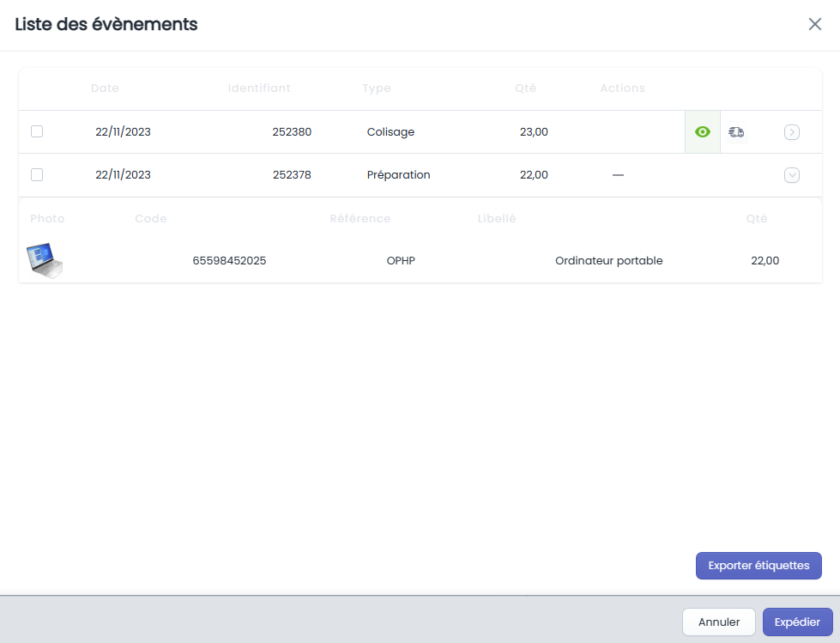Sort by the Date column header
This screenshot has height=643, width=840.
tap(105, 88)
